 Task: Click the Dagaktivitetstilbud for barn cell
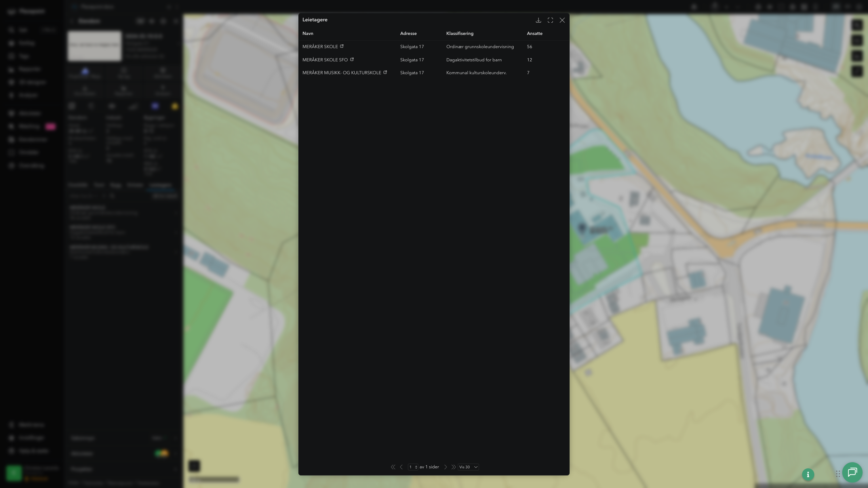pyautogui.click(x=474, y=60)
